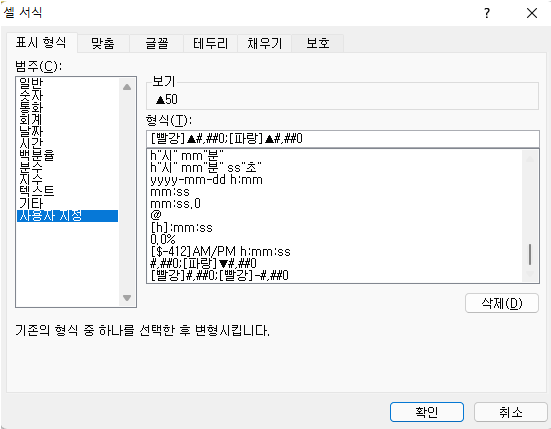Confirm with the 확인 button
551x429 pixels.
[427, 412]
